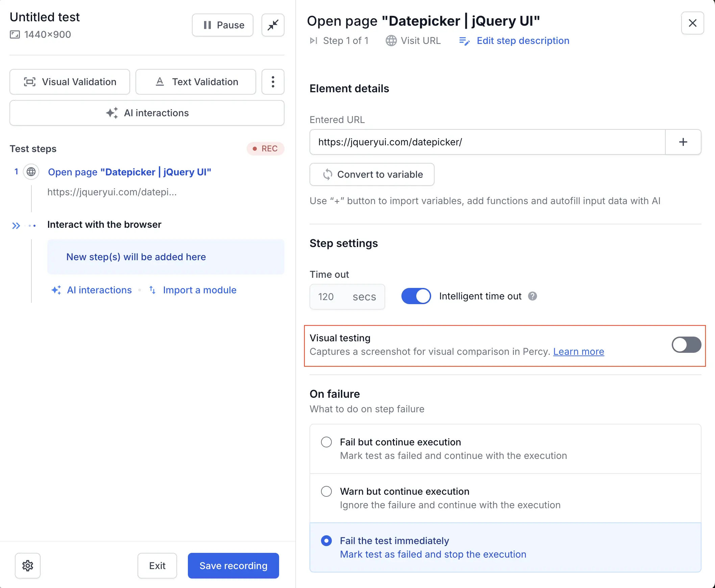Screen dimensions: 715x588
Task: Choose Fail the test immediately option
Action: [326, 541]
